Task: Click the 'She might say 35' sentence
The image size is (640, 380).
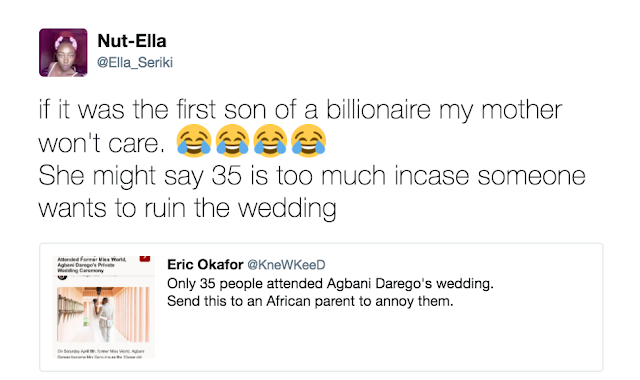Action: (x=312, y=176)
